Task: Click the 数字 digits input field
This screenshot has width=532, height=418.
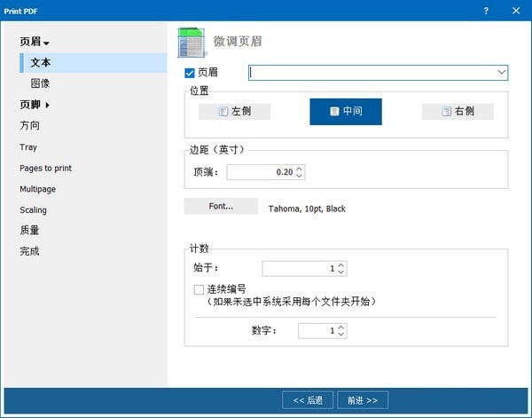Action: pos(317,330)
